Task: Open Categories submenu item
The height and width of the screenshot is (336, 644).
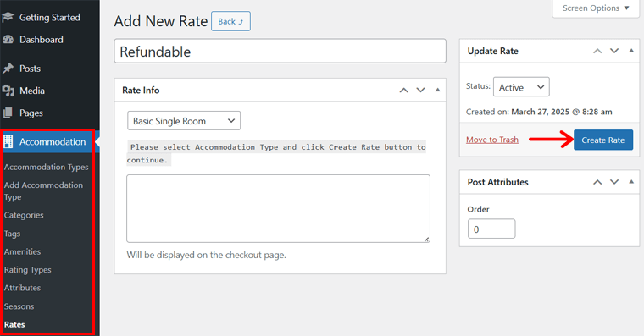Action: click(24, 215)
